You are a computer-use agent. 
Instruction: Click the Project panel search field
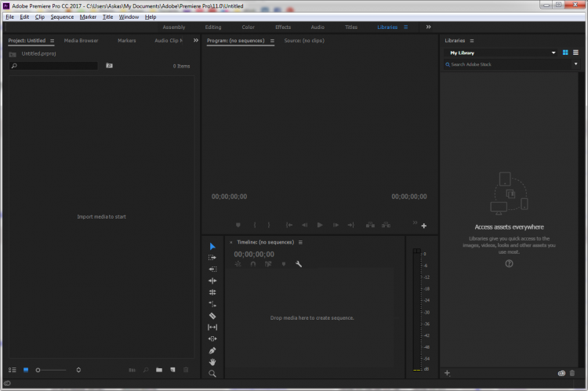click(x=54, y=66)
